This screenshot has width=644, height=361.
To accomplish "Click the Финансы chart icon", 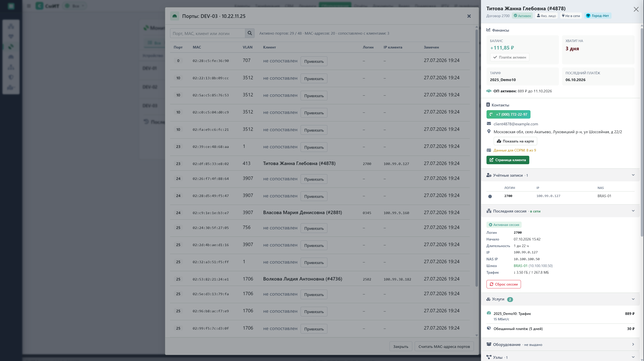I will click(488, 30).
